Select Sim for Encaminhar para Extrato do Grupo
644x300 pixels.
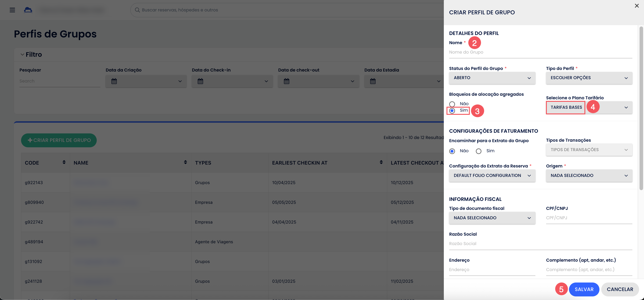click(479, 151)
